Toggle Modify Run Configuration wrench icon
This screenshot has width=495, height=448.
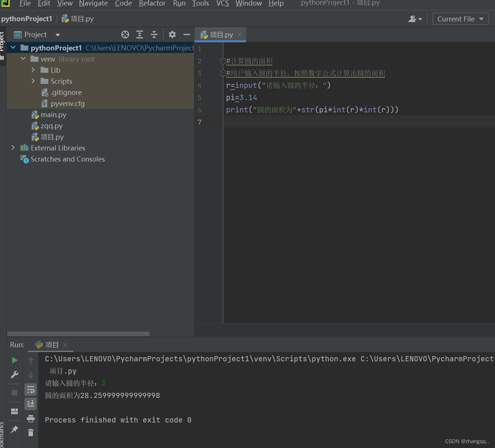[x=14, y=374]
